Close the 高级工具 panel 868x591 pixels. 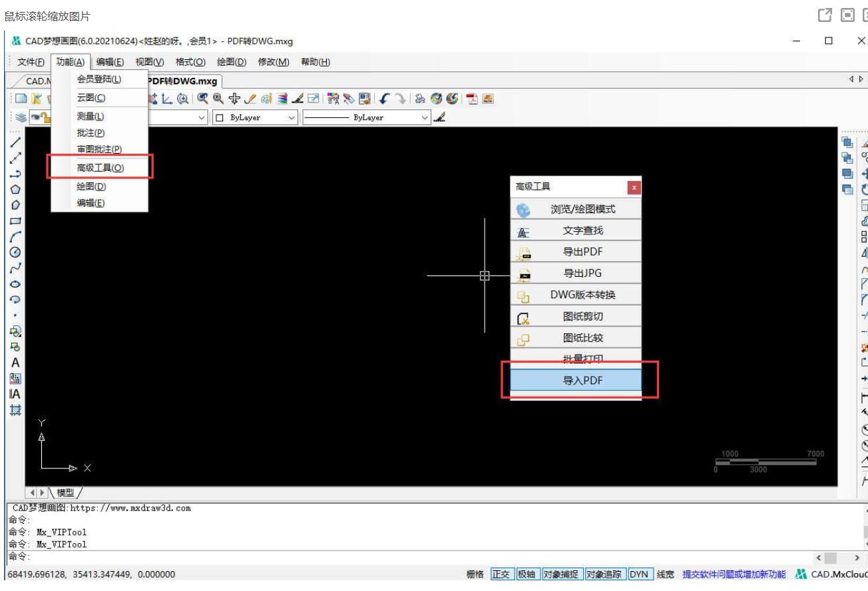pos(634,188)
